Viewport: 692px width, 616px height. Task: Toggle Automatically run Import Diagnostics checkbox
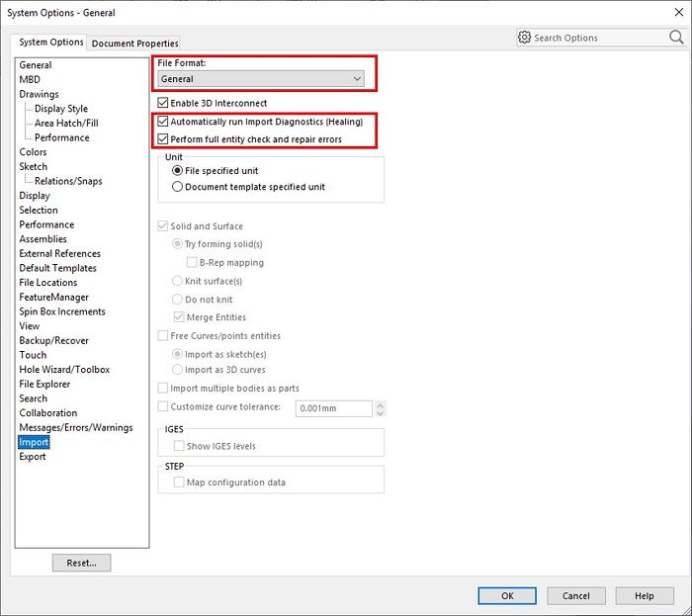(163, 122)
